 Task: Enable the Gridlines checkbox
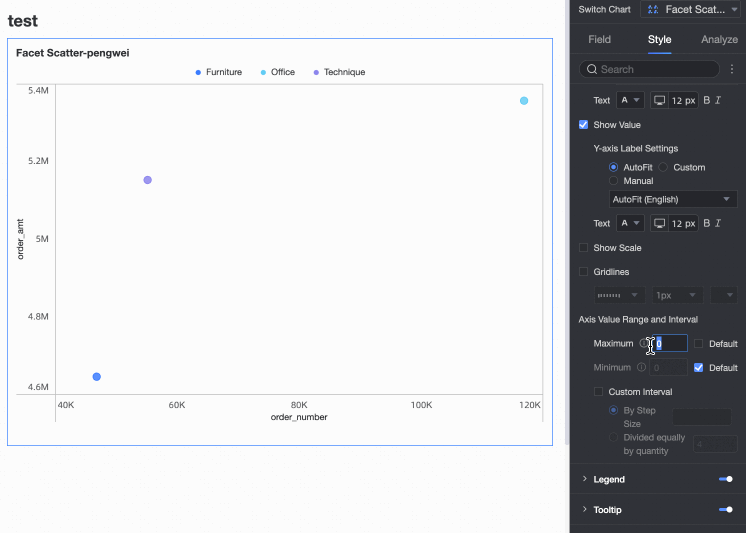coord(584,272)
